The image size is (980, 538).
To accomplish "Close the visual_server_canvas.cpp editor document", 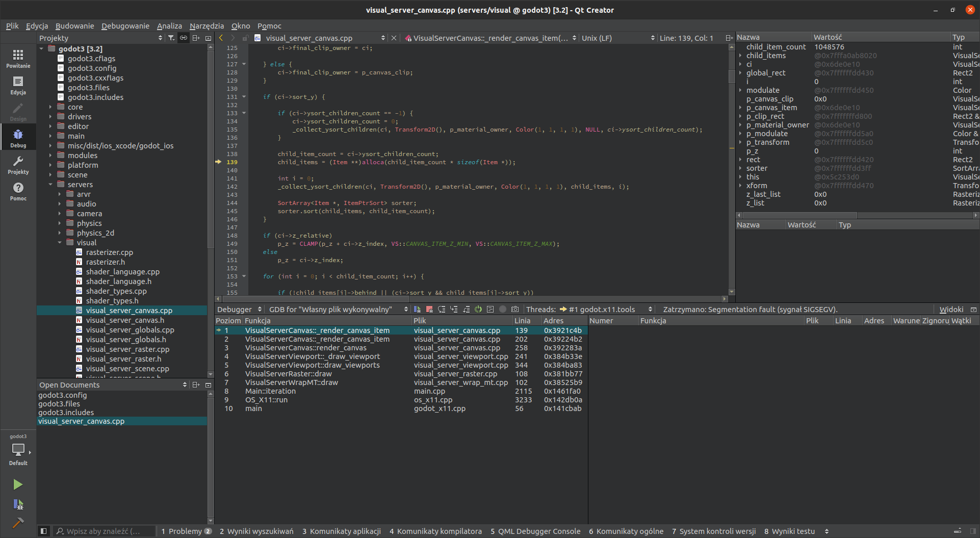I will (x=394, y=38).
